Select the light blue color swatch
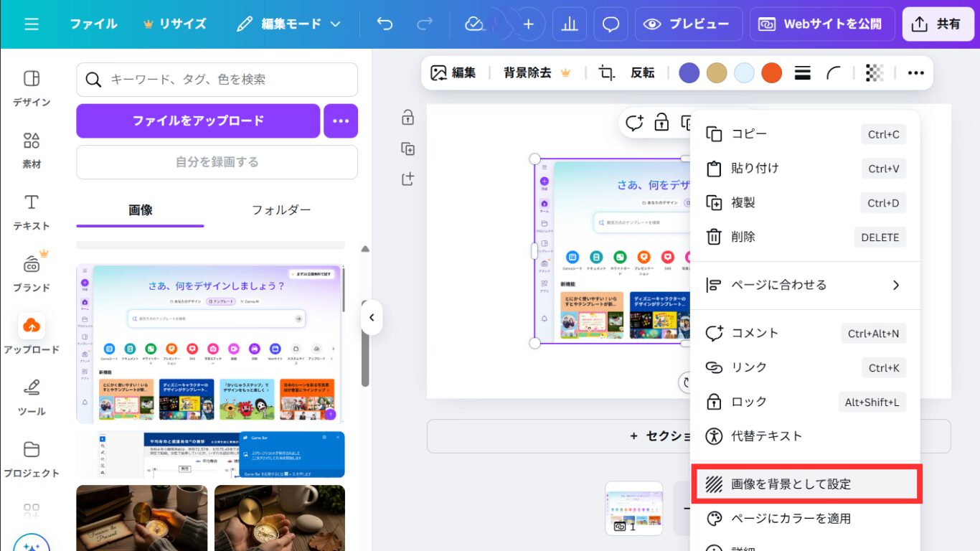The width and height of the screenshot is (980, 551). click(744, 72)
